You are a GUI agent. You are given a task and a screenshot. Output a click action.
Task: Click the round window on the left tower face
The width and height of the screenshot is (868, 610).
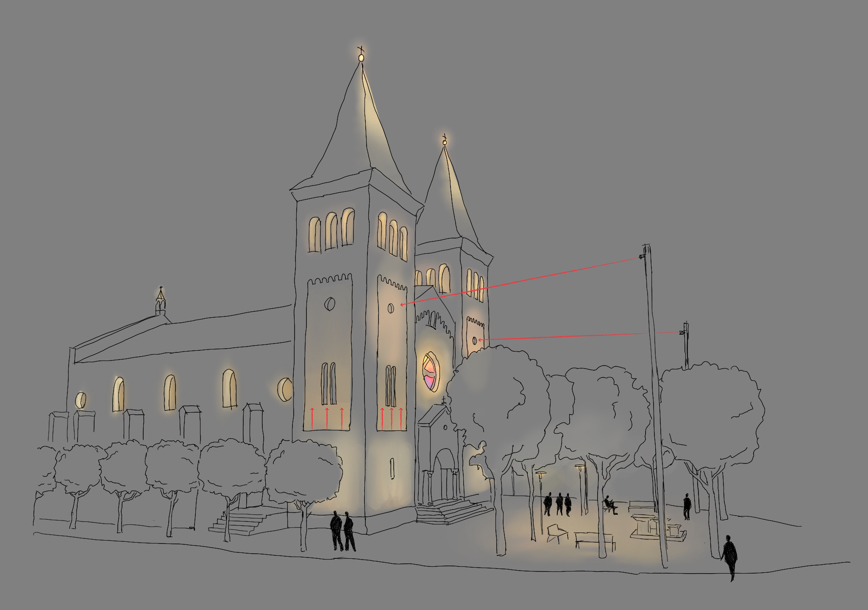tap(330, 304)
